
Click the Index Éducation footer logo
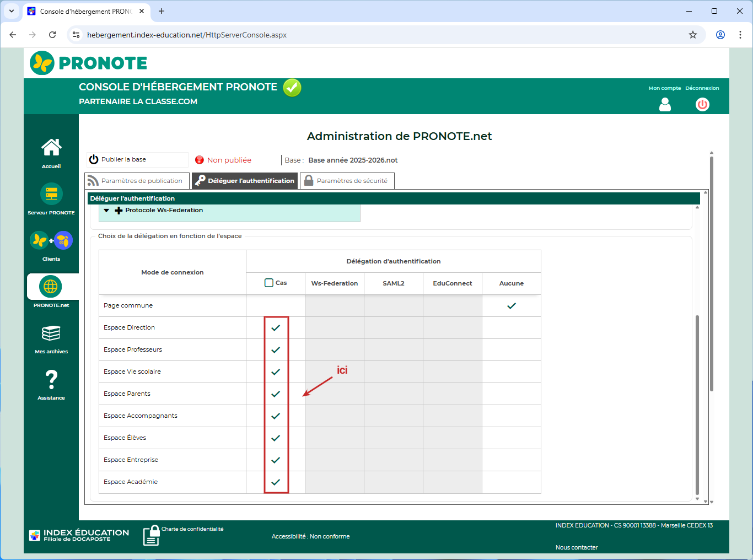point(79,535)
